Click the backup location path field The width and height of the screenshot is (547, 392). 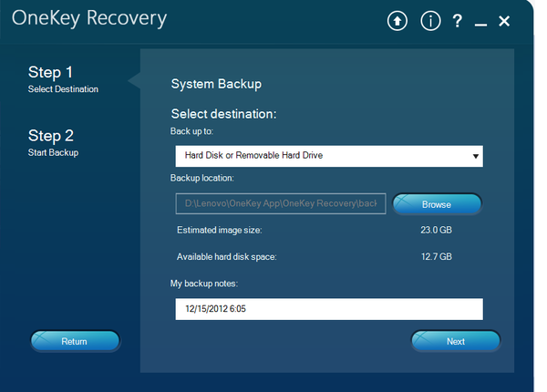click(281, 203)
